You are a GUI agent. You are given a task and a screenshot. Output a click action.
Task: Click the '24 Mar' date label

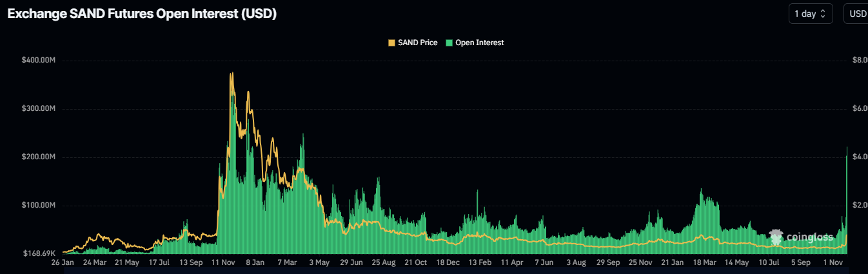coord(95,263)
